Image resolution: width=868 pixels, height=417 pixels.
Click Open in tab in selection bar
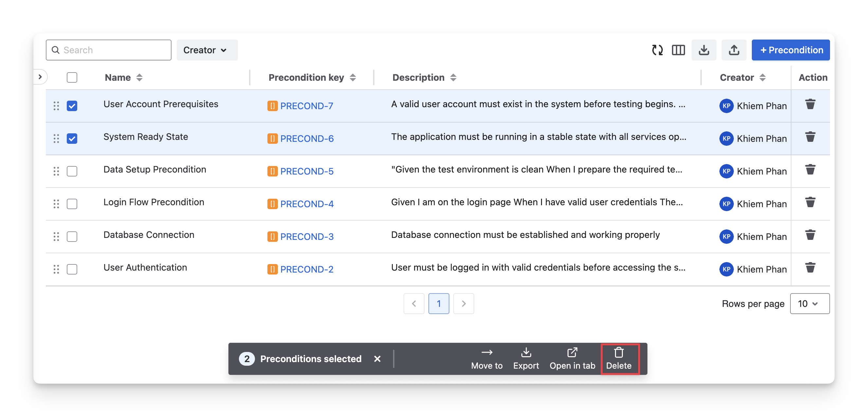(572, 359)
